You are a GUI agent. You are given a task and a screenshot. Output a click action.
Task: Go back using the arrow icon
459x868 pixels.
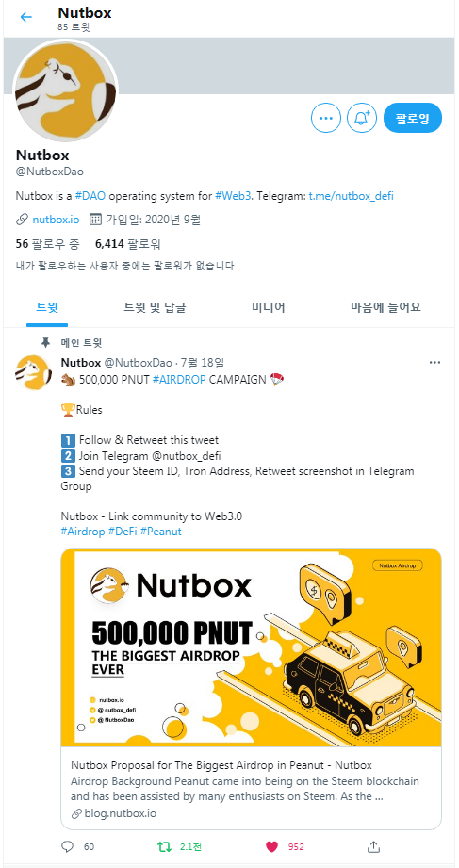25,17
